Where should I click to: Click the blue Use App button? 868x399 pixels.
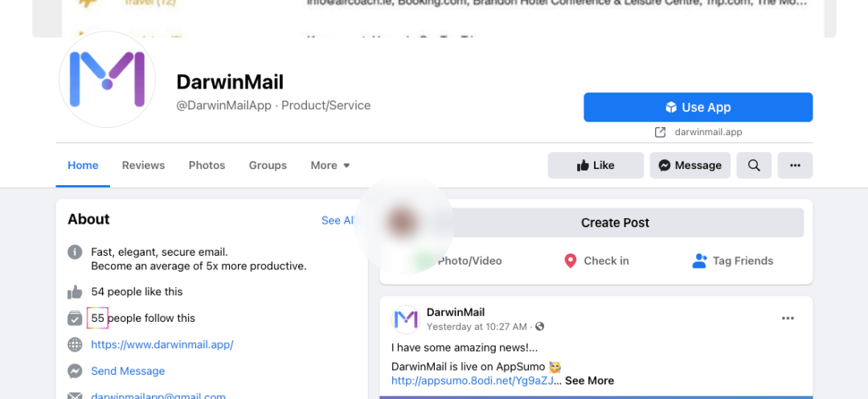698,107
